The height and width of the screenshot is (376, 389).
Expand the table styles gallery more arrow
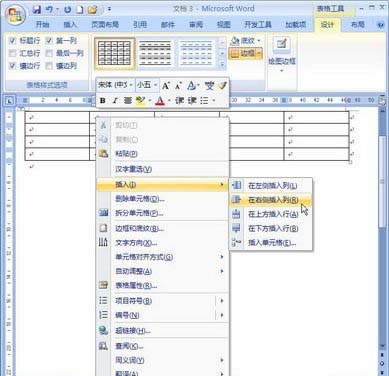click(222, 64)
